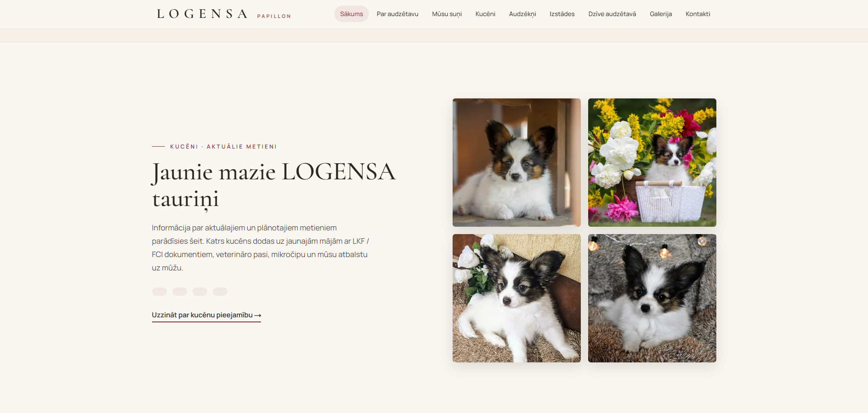Navigate to Audzēkņi
This screenshot has height=413, width=868.
point(522,14)
